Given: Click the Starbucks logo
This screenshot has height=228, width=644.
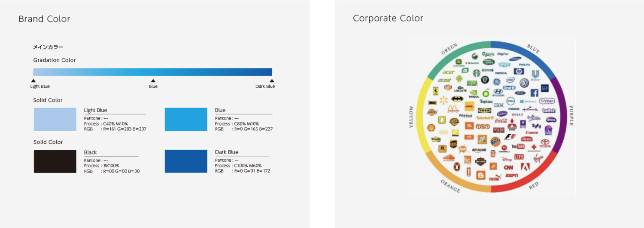Looking at the screenshot, I should (476, 73).
